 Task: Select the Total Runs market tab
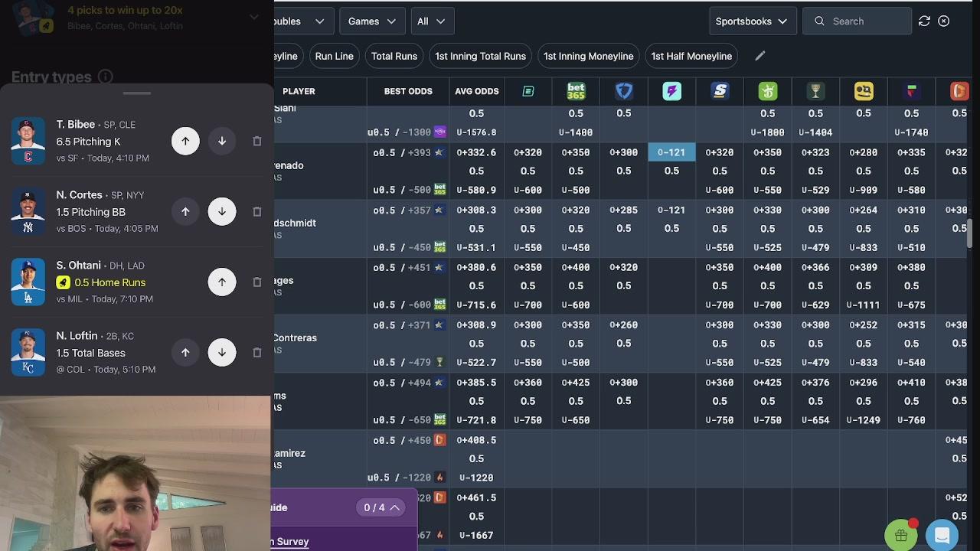394,56
